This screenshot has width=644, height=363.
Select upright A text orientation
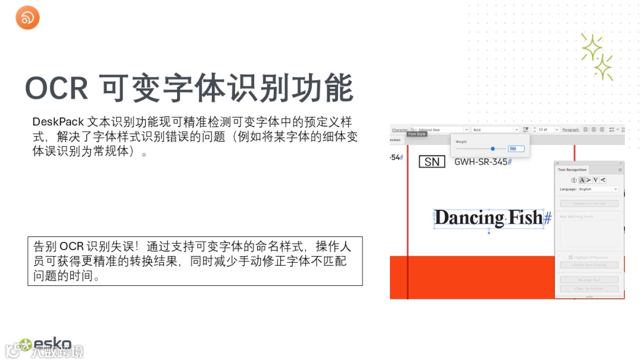coord(582,180)
